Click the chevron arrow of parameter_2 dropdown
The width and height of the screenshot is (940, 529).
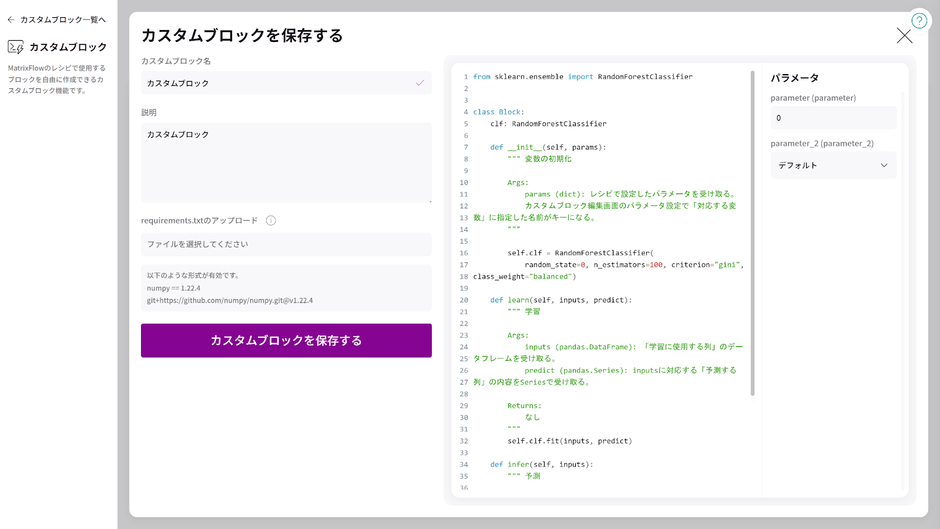point(884,166)
